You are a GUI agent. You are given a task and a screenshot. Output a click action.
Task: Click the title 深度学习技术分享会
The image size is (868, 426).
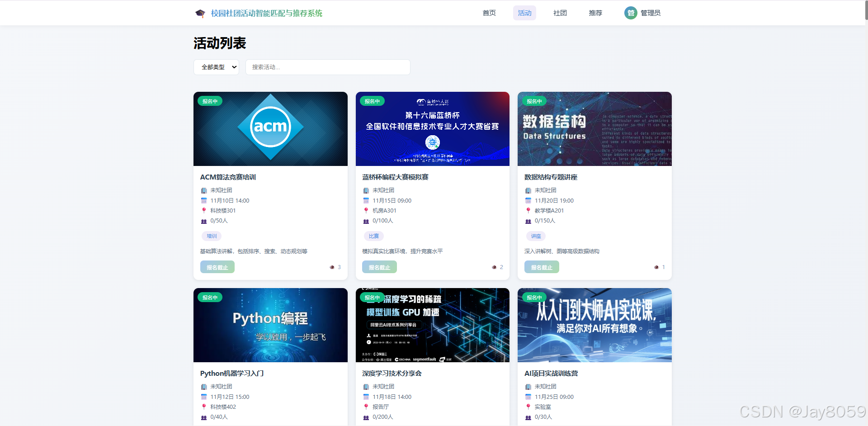pos(392,374)
